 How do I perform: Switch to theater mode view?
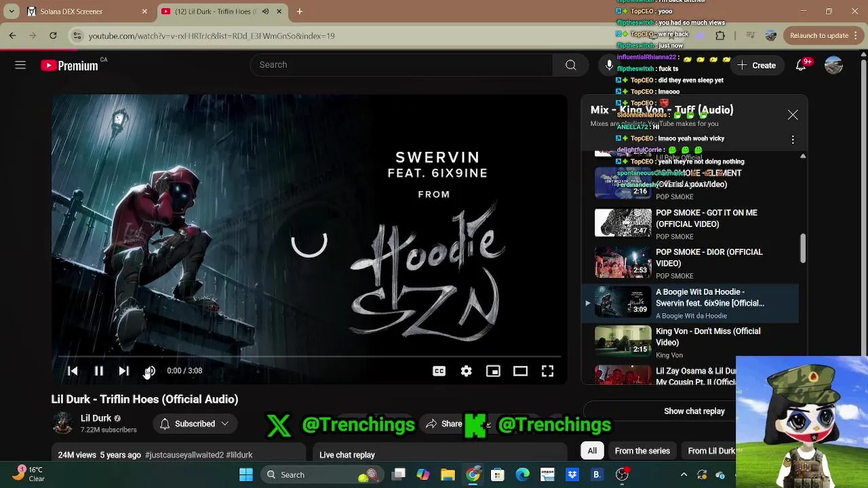[x=520, y=371]
